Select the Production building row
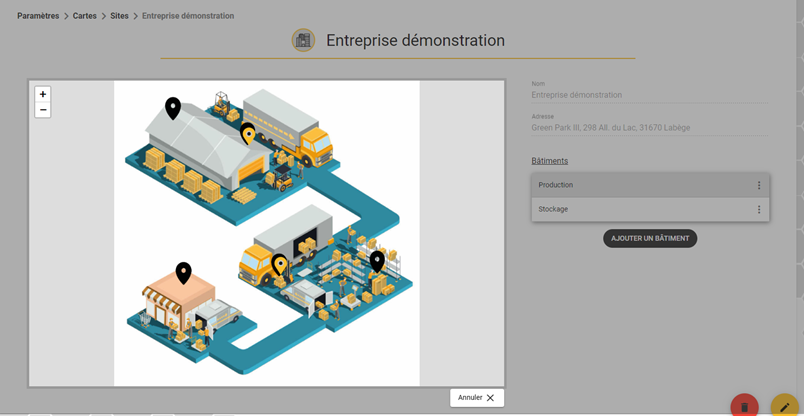Screen dimensions: 804x416 tap(650, 185)
